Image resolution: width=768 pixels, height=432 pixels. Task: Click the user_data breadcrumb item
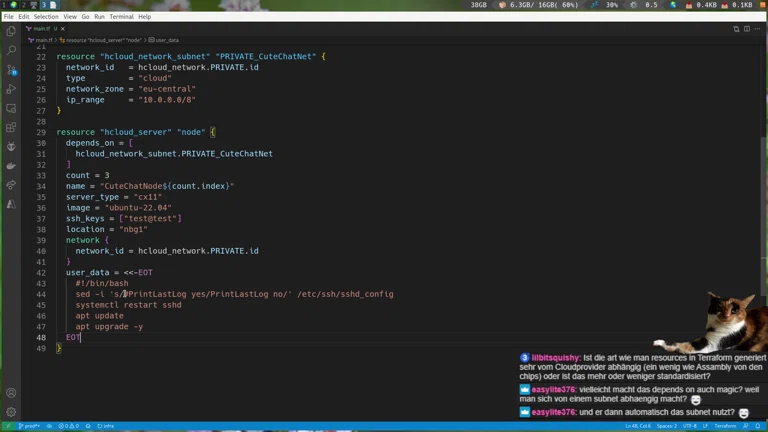click(166, 40)
